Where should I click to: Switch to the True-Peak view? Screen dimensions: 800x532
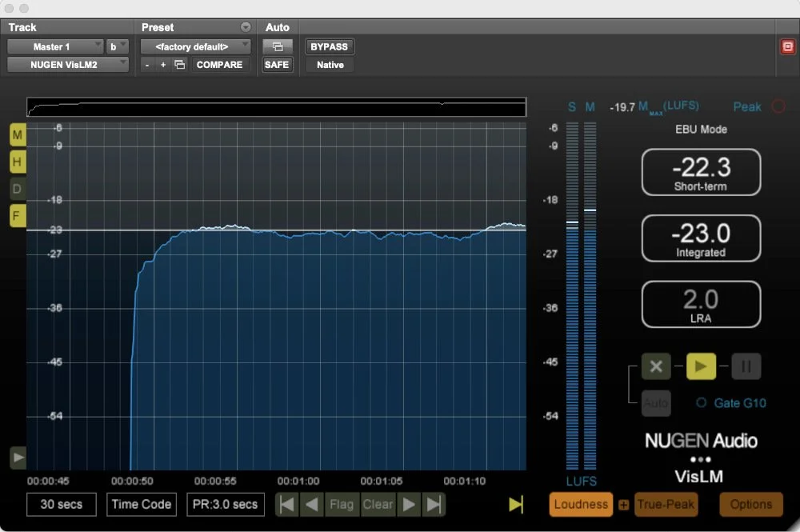(x=666, y=505)
